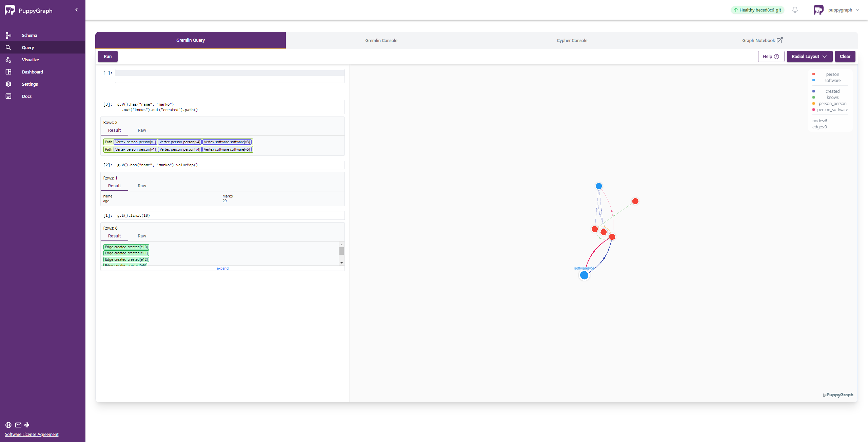The image size is (868, 442).
Task: Click the puppygraph user avatar
Action: pos(818,10)
